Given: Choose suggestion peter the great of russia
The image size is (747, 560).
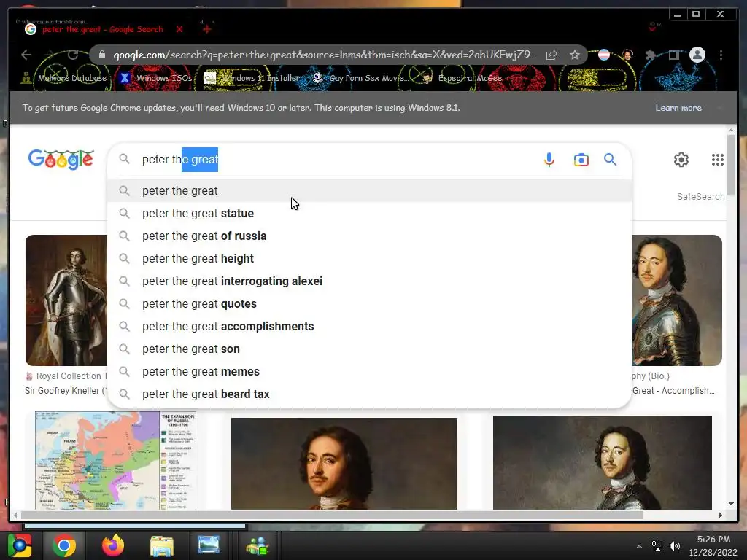Looking at the screenshot, I should click(x=370, y=236).
